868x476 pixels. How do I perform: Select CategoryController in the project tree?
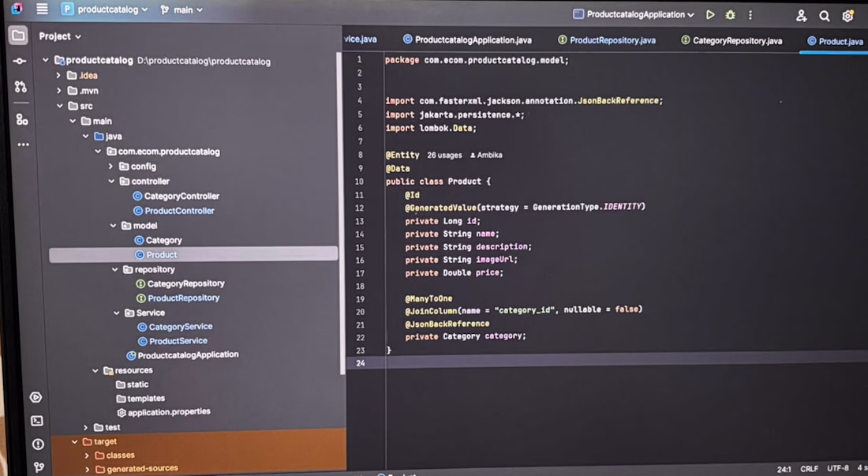tap(176, 196)
